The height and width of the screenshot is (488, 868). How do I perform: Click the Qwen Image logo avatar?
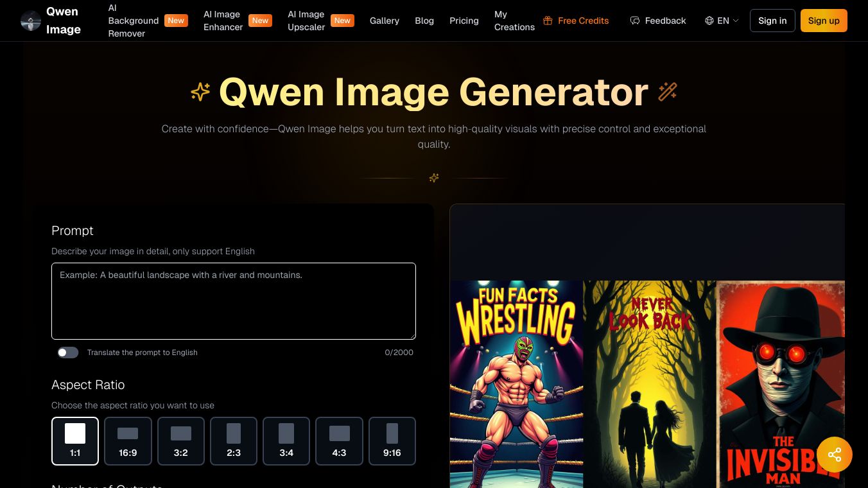[x=30, y=21]
